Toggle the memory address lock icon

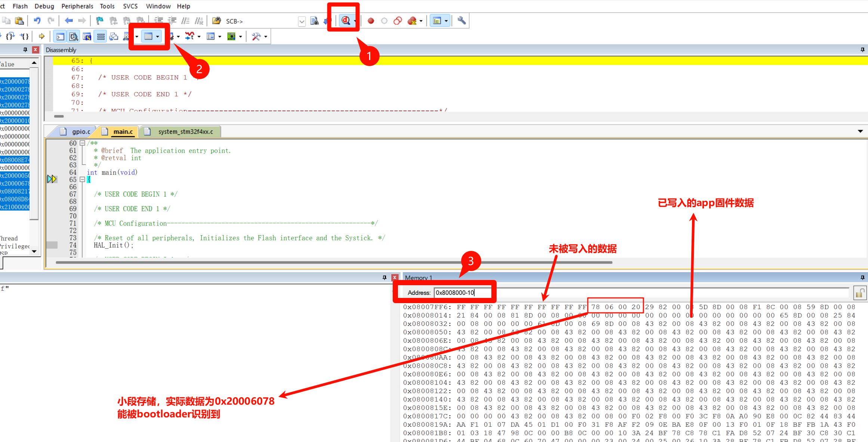(x=859, y=293)
